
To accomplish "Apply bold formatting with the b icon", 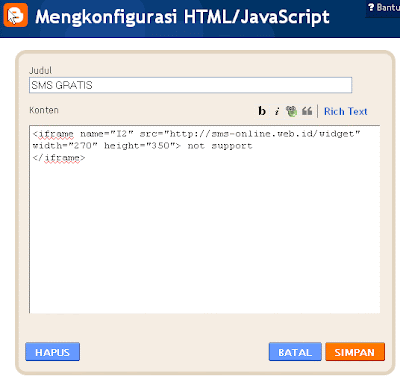I will click(262, 111).
